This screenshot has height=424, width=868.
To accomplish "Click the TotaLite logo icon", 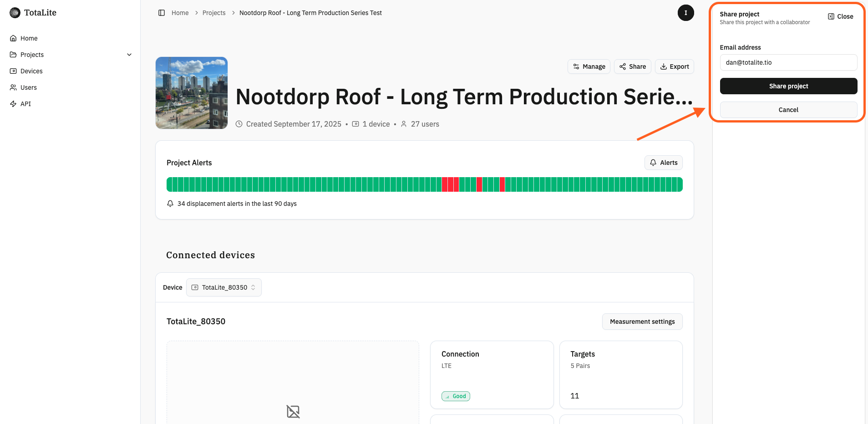I will [15, 13].
